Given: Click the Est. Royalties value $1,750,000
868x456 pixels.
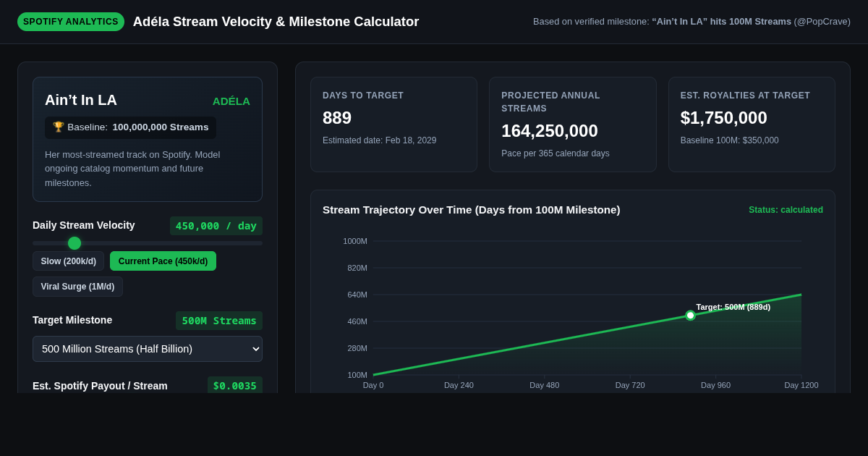Looking at the screenshot, I should pos(724,118).
